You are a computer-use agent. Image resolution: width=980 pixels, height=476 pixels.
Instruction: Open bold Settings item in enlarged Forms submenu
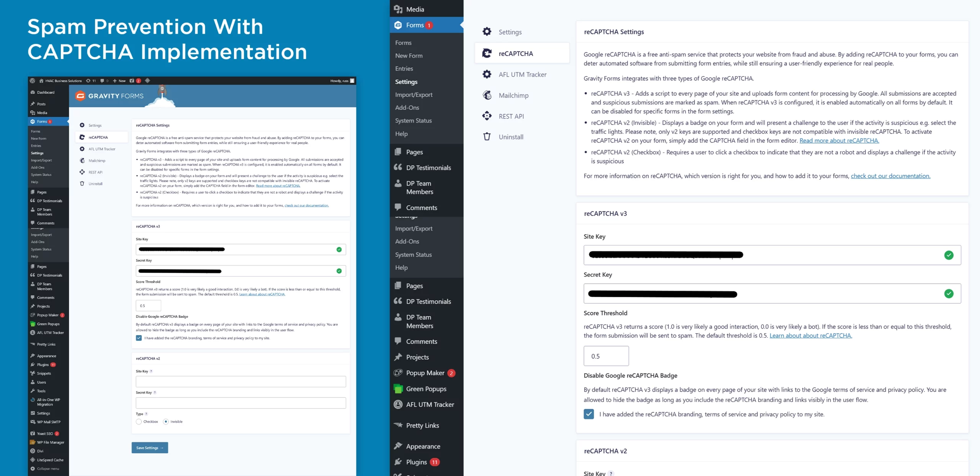point(406,82)
